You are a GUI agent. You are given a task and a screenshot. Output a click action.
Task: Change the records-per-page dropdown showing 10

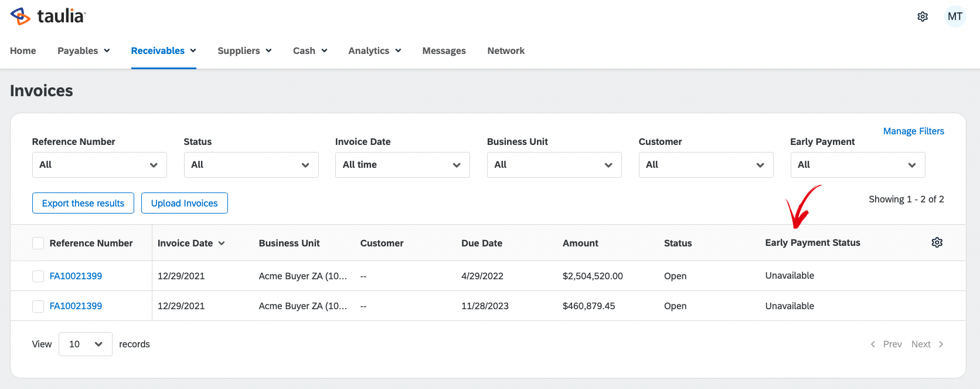(x=86, y=344)
